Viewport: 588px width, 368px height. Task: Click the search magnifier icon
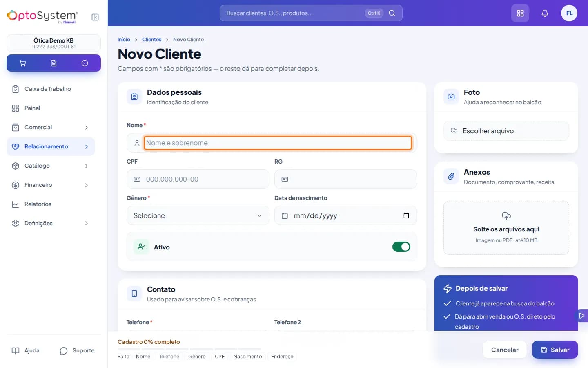pyautogui.click(x=392, y=13)
